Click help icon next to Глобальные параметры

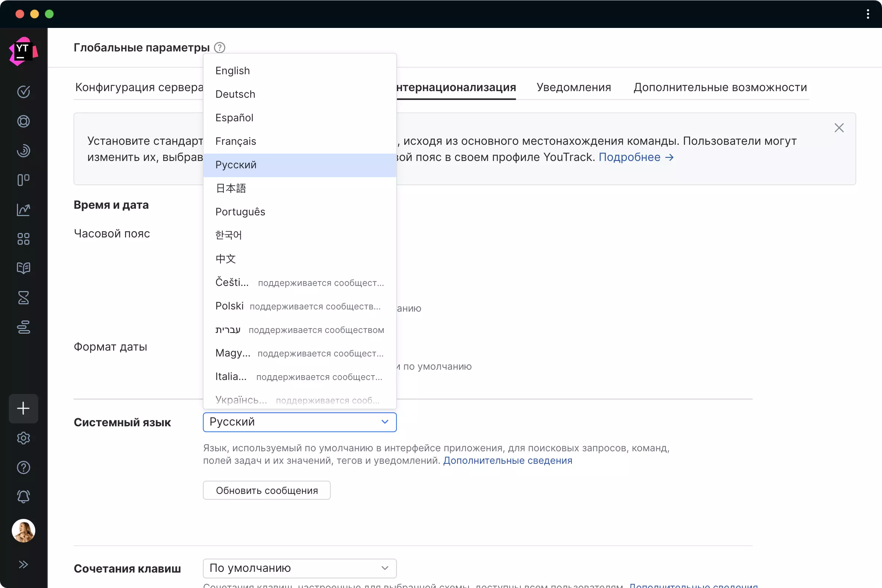[219, 48]
